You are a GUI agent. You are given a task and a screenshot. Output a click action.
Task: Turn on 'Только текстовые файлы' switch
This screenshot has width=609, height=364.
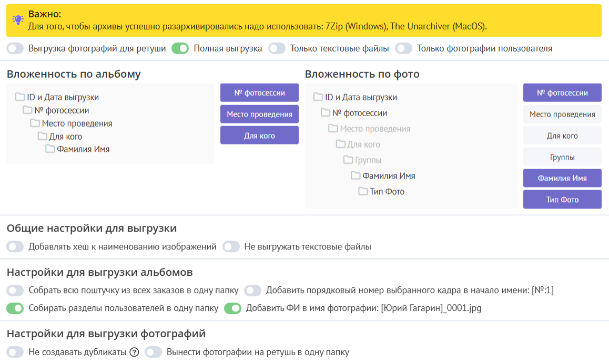coord(277,48)
